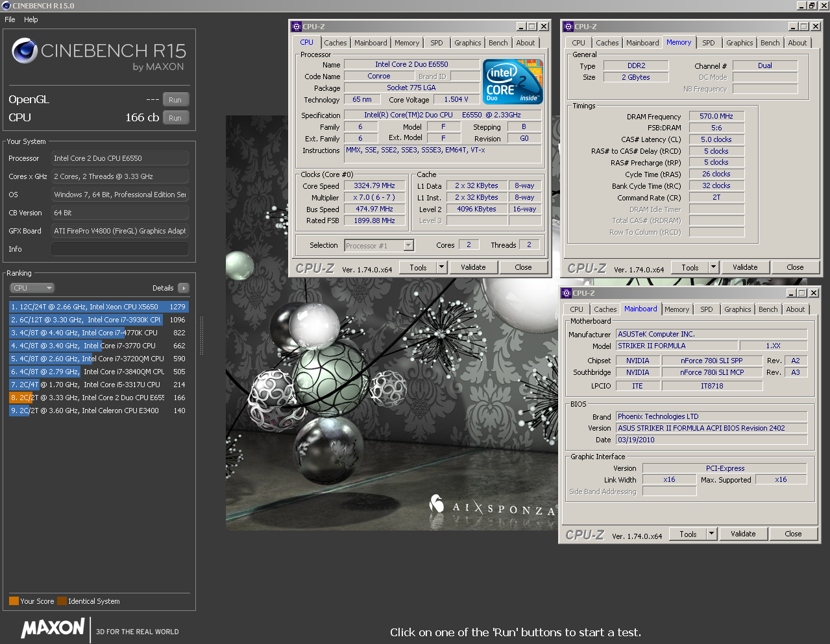The height and width of the screenshot is (644, 830).
Task: Click Close button in CPU tab window
Action: 523,267
